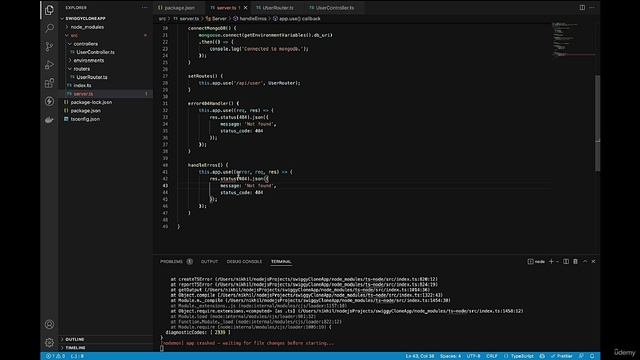Click the split editor icon
Image resolution: width=640 pixels, height=360 pixels.
click(x=582, y=7)
